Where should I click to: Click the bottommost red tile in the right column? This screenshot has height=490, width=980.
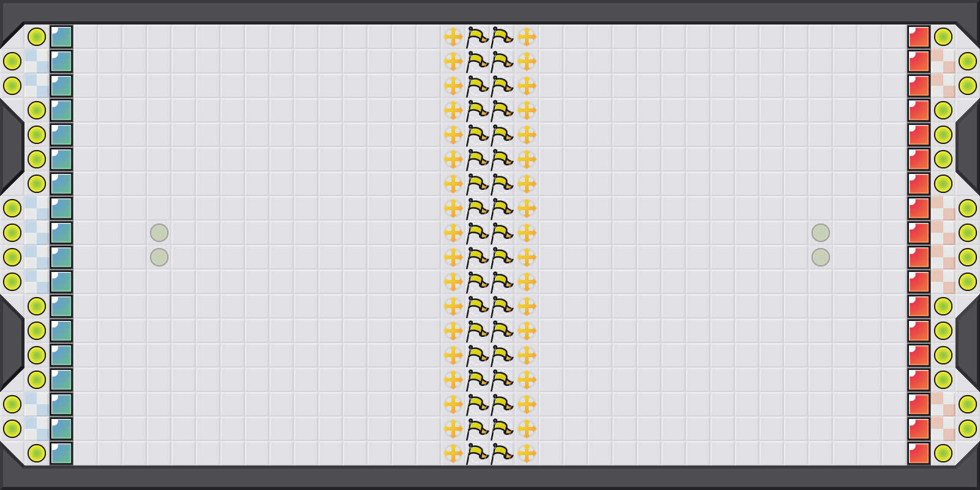click(x=919, y=453)
